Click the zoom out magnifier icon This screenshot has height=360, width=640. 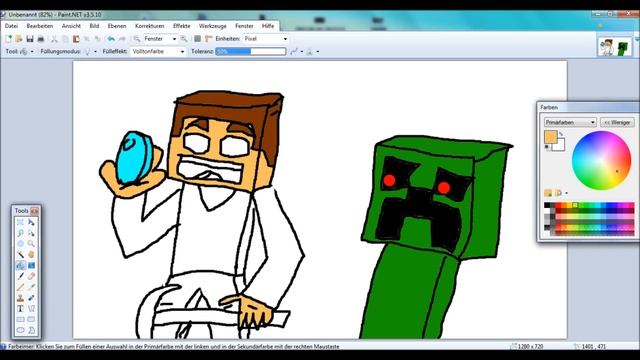(x=137, y=39)
